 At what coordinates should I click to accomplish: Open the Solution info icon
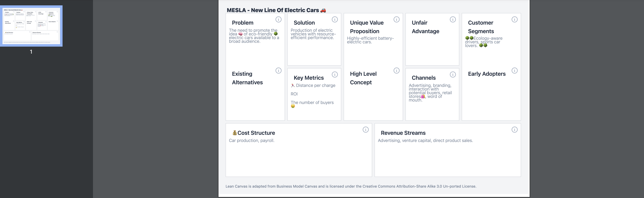[335, 20]
